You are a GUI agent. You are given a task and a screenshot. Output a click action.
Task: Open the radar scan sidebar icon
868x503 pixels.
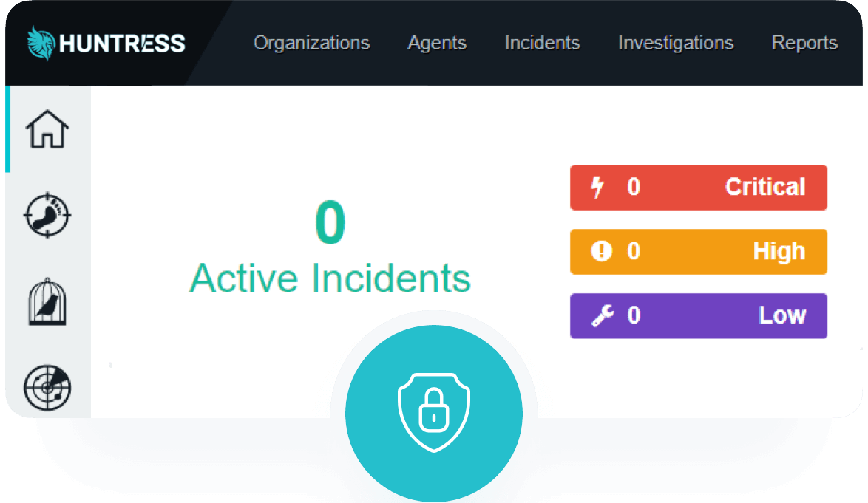(47, 388)
